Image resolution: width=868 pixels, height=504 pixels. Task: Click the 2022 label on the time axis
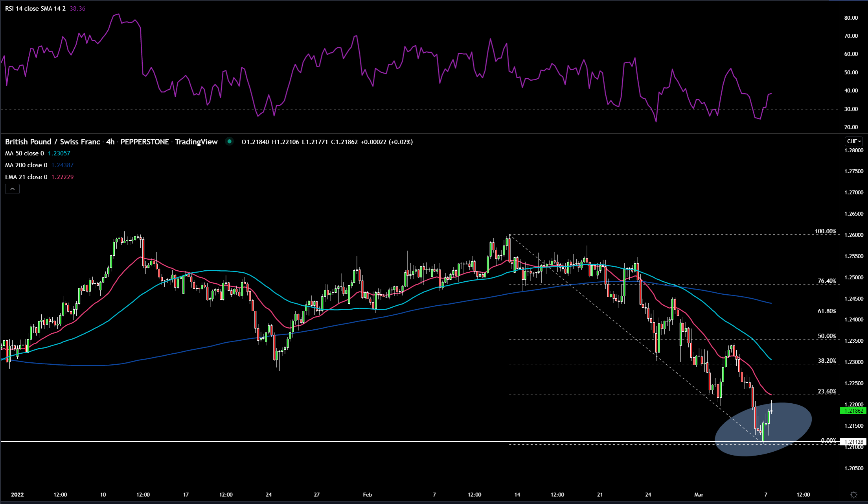(17, 495)
